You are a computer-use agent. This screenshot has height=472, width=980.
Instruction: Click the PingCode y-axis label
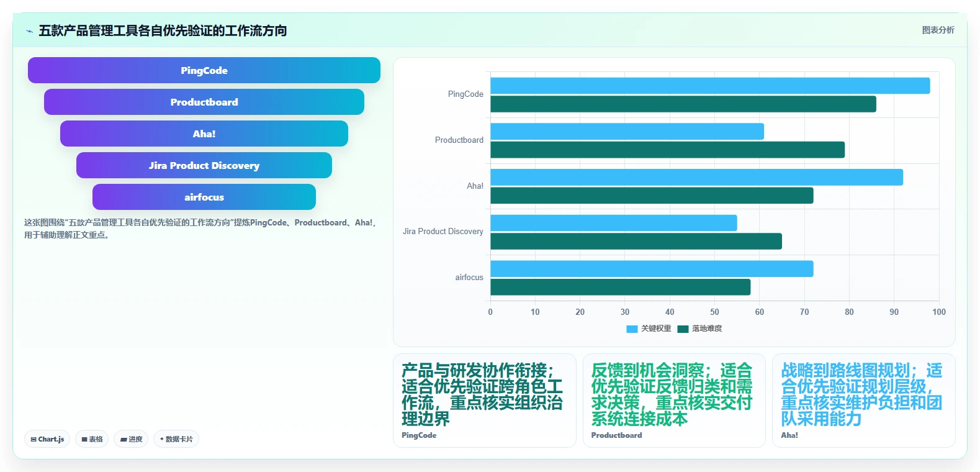465,94
